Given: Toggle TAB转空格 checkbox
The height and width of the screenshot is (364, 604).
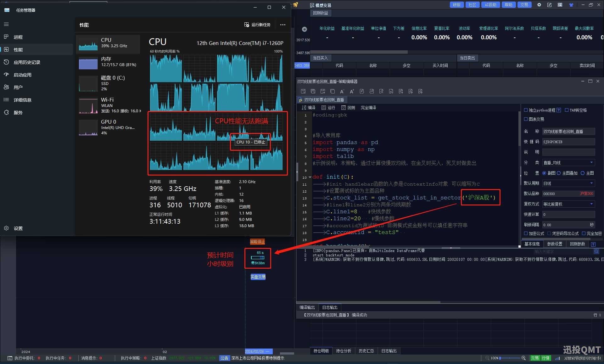Looking at the screenshot, I should coord(567,110).
